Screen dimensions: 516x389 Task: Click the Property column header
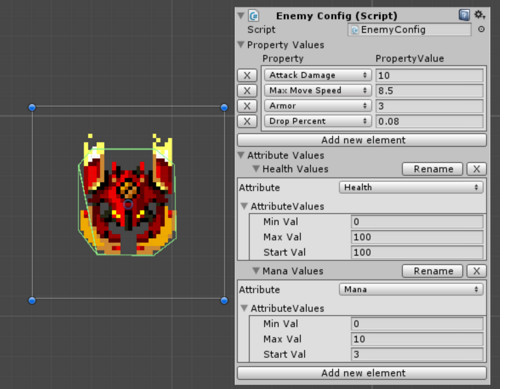click(x=283, y=59)
